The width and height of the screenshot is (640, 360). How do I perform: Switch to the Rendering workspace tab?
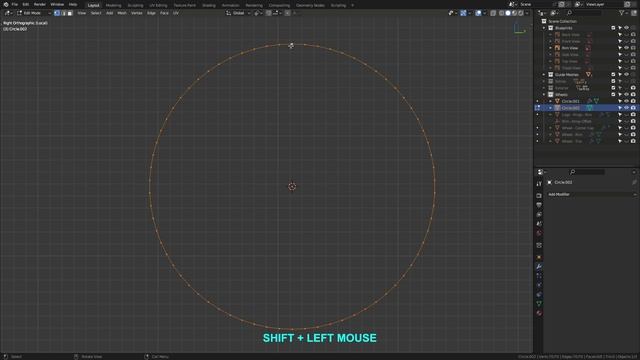[x=254, y=5]
